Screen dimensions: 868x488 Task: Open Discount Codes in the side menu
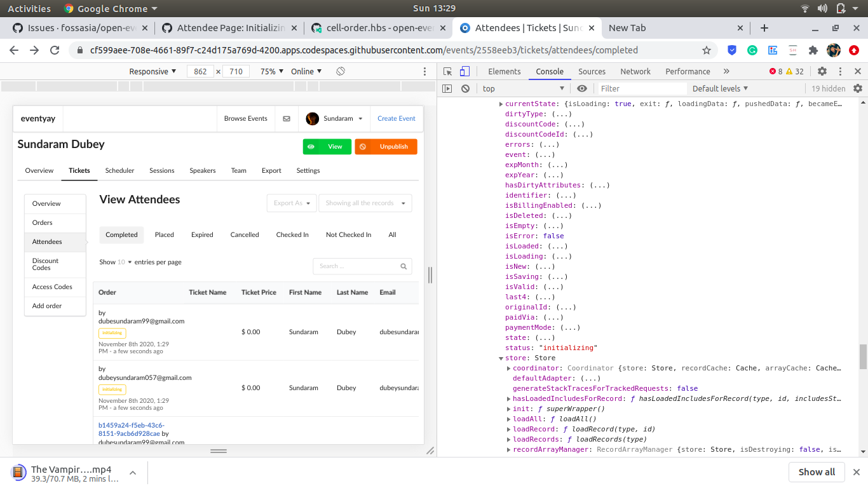click(55, 264)
